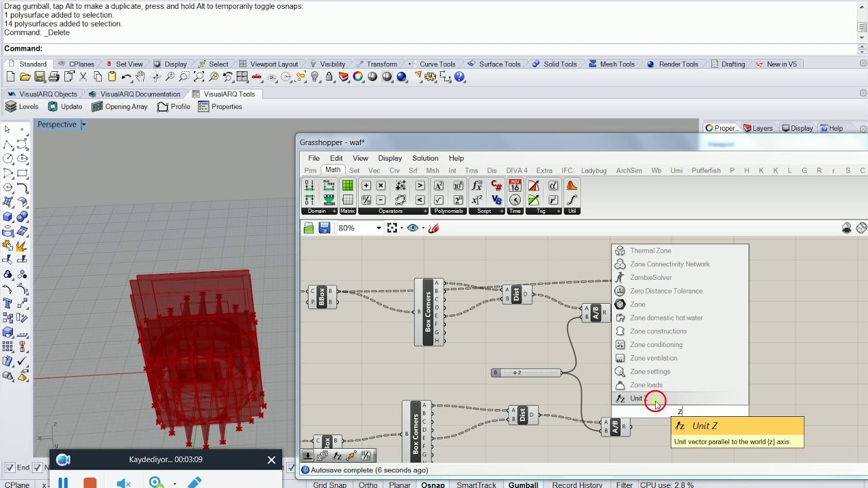Click the VisualARQ Update button
Viewport: 868px width, 488px height.
point(64,107)
